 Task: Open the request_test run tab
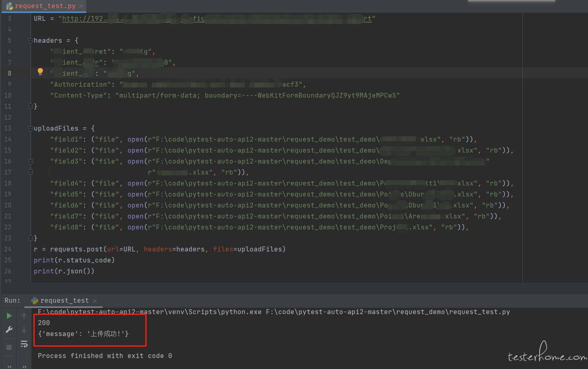point(64,301)
